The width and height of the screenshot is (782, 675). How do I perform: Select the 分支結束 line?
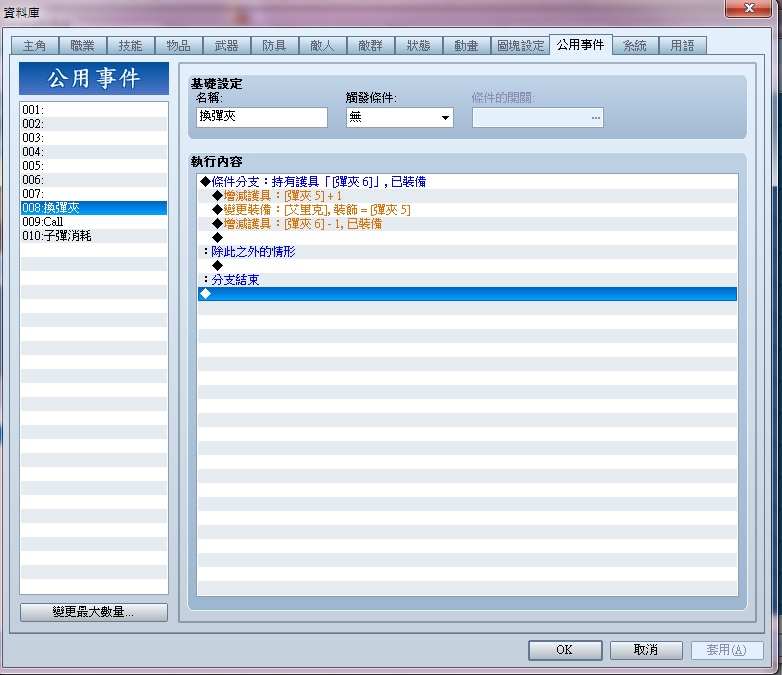pyautogui.click(x=467, y=279)
